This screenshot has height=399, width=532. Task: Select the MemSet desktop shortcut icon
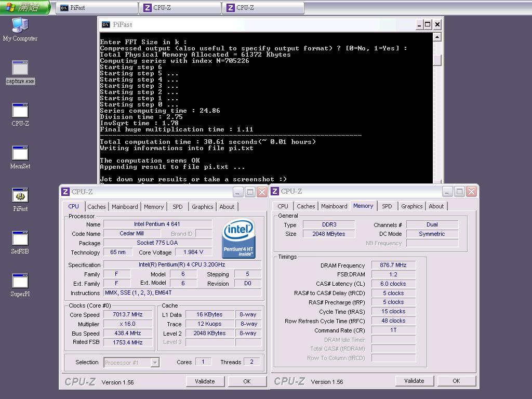click(x=20, y=157)
